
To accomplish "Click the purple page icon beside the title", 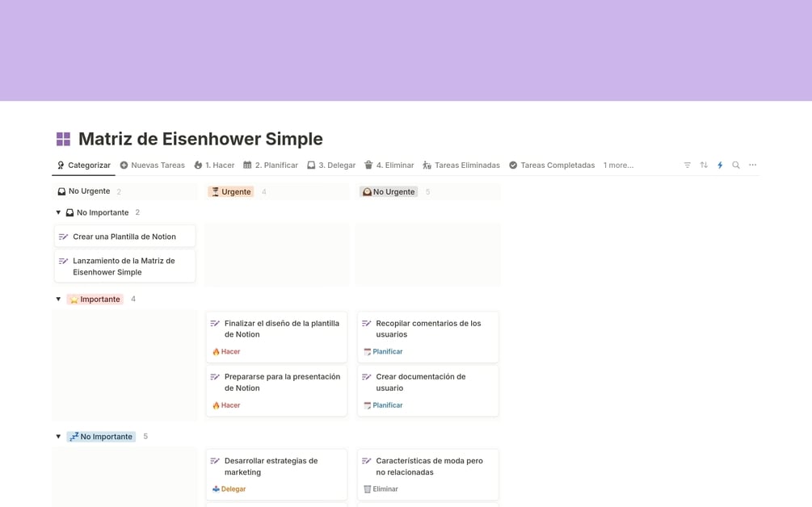I will (x=63, y=139).
